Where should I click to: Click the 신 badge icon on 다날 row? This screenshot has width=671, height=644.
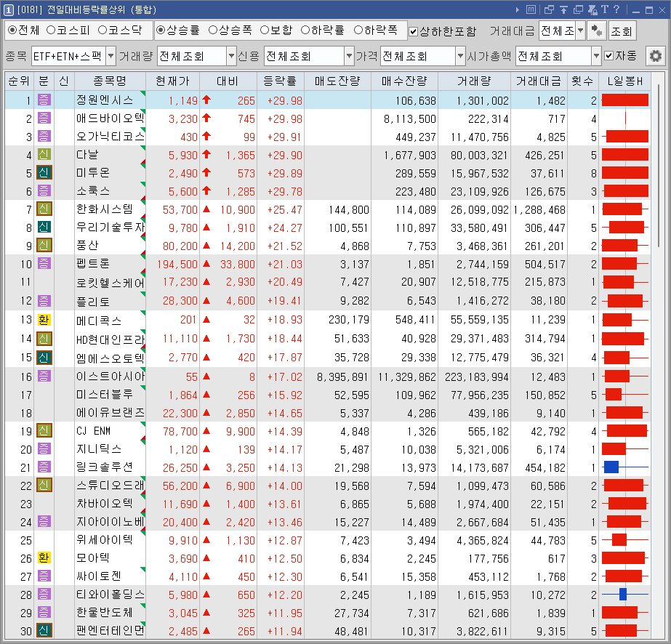coord(44,155)
